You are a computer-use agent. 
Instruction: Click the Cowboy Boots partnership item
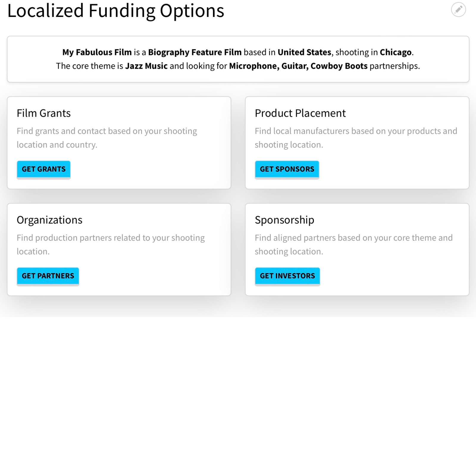[x=339, y=66]
